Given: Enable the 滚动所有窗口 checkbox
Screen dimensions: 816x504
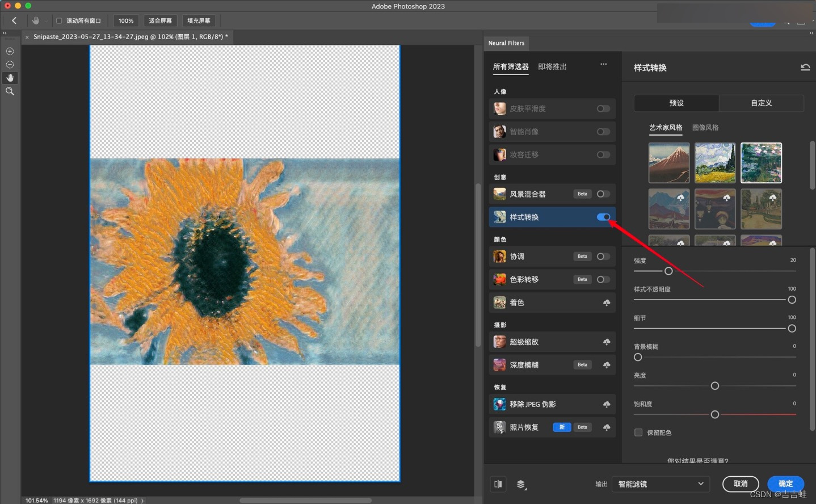Looking at the screenshot, I should 59,20.
